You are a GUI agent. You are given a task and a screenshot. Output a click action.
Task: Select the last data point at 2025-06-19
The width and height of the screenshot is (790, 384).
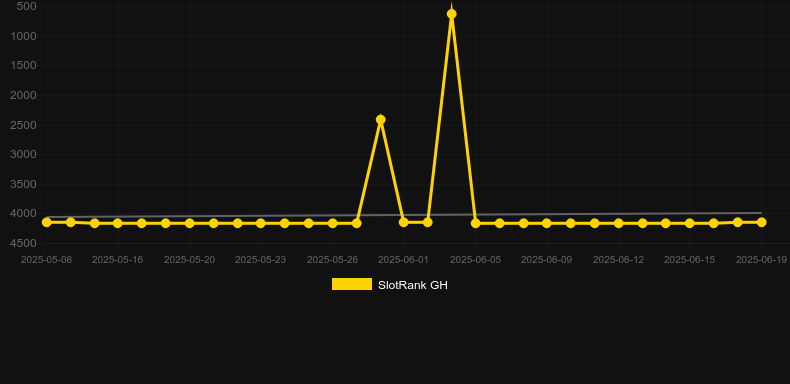point(761,222)
